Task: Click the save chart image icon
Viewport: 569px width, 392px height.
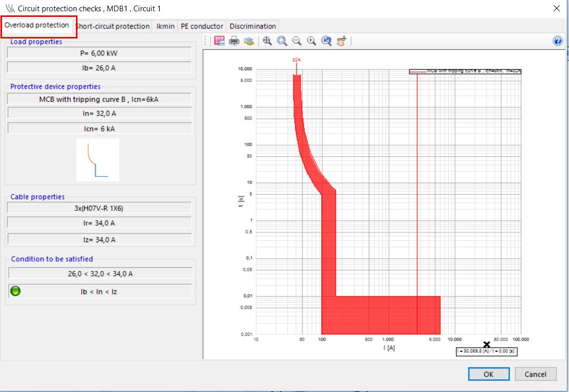Action: pos(220,42)
